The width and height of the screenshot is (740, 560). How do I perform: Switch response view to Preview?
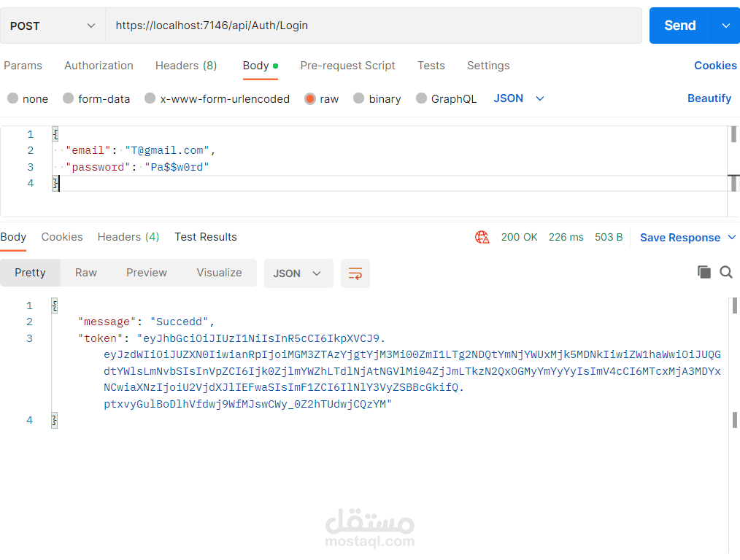pos(146,273)
